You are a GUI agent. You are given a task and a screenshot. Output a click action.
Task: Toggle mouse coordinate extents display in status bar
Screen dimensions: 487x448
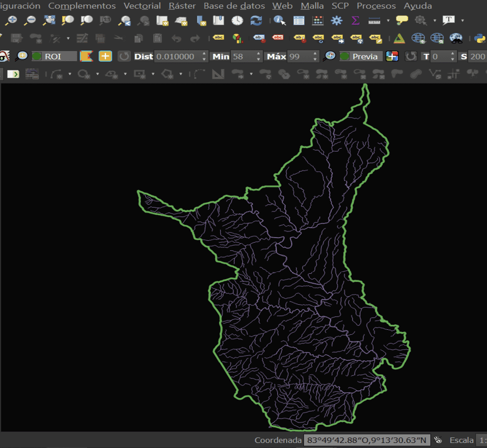point(438,440)
